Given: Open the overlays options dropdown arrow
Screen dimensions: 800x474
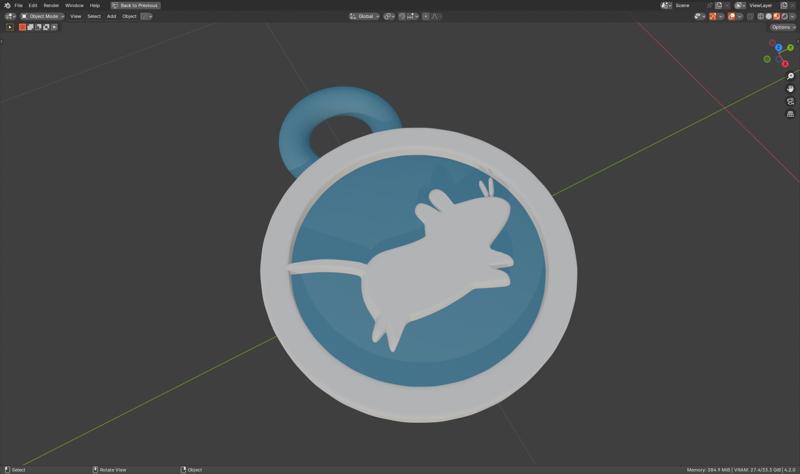Looking at the screenshot, I should click(739, 16).
